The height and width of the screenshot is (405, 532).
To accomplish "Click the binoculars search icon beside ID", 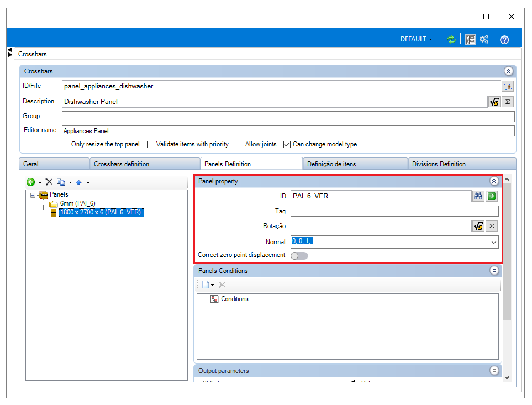I will pyautogui.click(x=478, y=196).
